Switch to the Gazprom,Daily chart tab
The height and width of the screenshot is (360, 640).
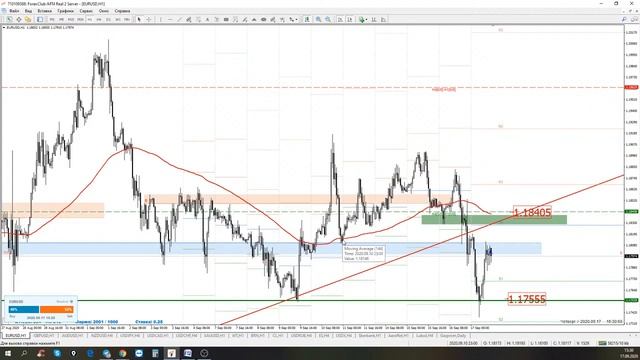pos(453,336)
